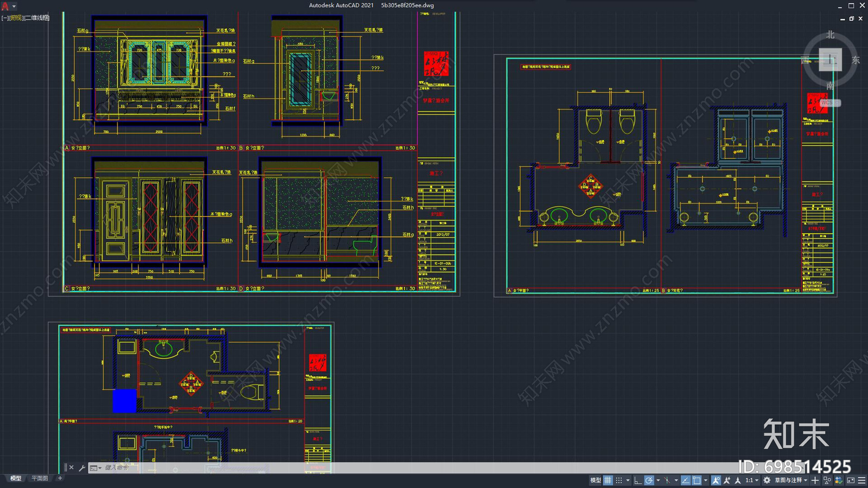
Task: Click the blue filled rectangle in floor plan
Action: [124, 401]
